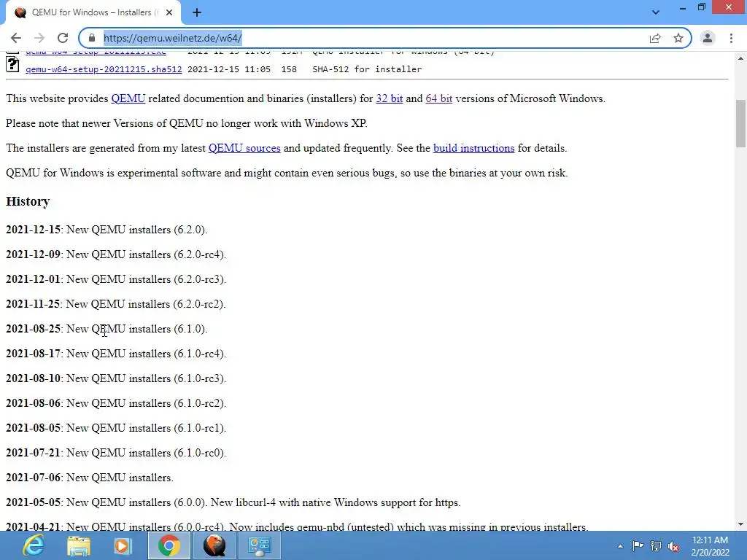This screenshot has height=560, width=747.
Task: Open the QEMU bird icon on taskbar
Action: [x=214, y=545]
